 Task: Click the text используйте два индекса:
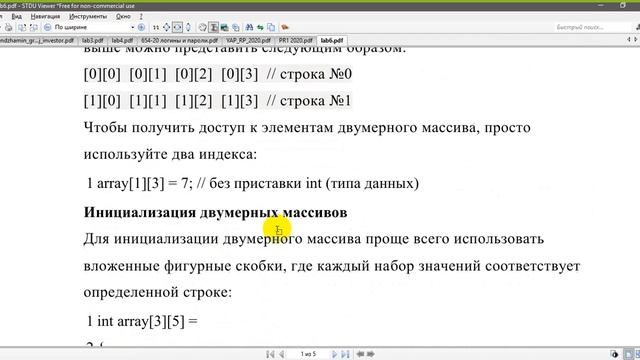click(170, 154)
